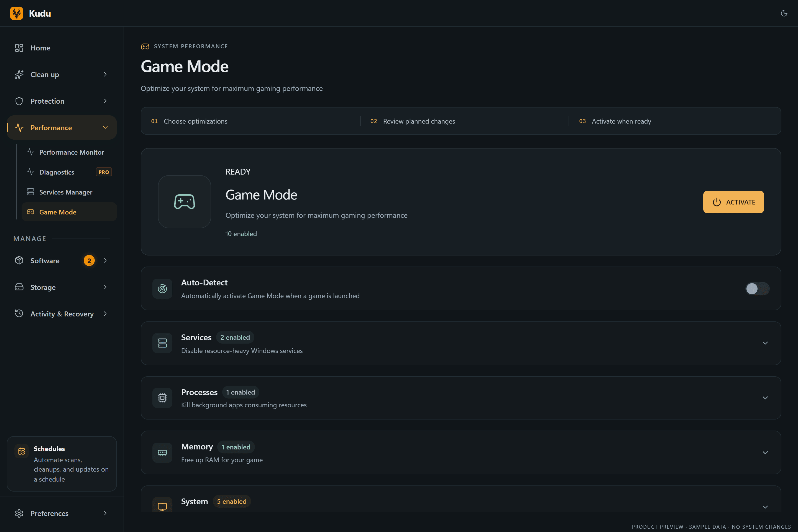This screenshot has width=798, height=532.
Task: Click the Diagnostics pulse icon
Action: click(x=30, y=172)
